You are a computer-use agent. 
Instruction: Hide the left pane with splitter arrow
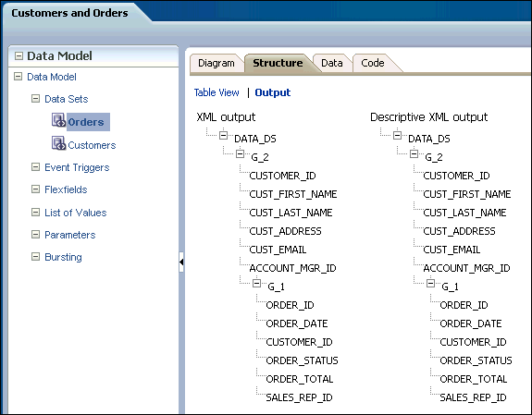point(181,262)
